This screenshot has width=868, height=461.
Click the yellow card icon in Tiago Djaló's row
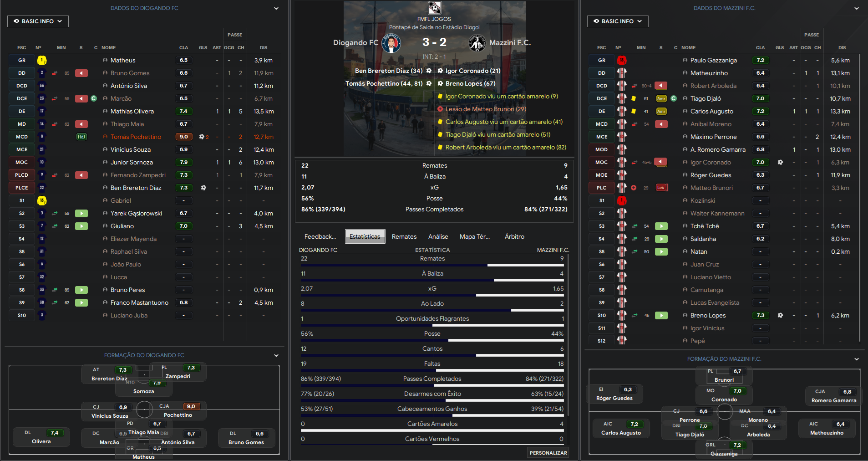(x=634, y=98)
